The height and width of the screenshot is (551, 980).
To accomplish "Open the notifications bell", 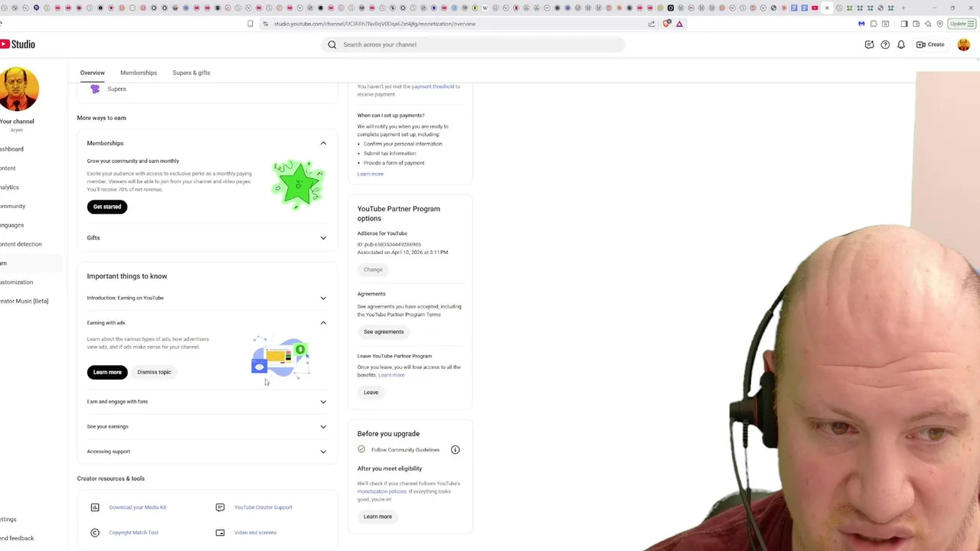I will click(x=901, y=44).
